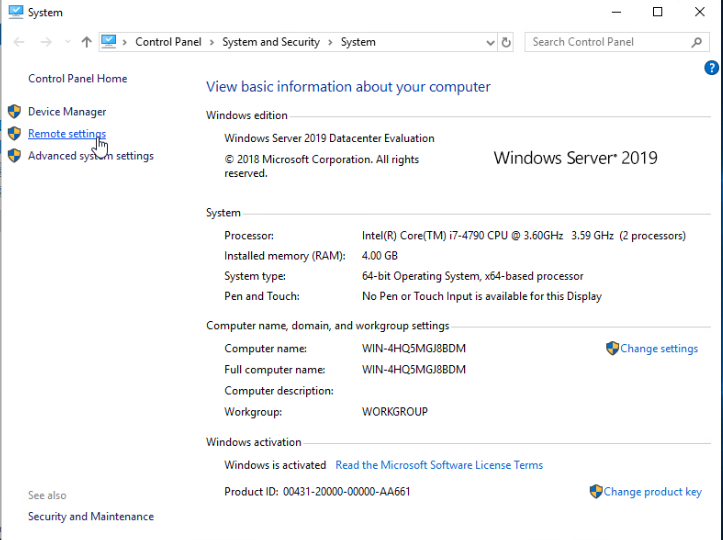723x540 pixels.
Task: Click shield icon beside Advanced system settings
Action: [x=14, y=155]
